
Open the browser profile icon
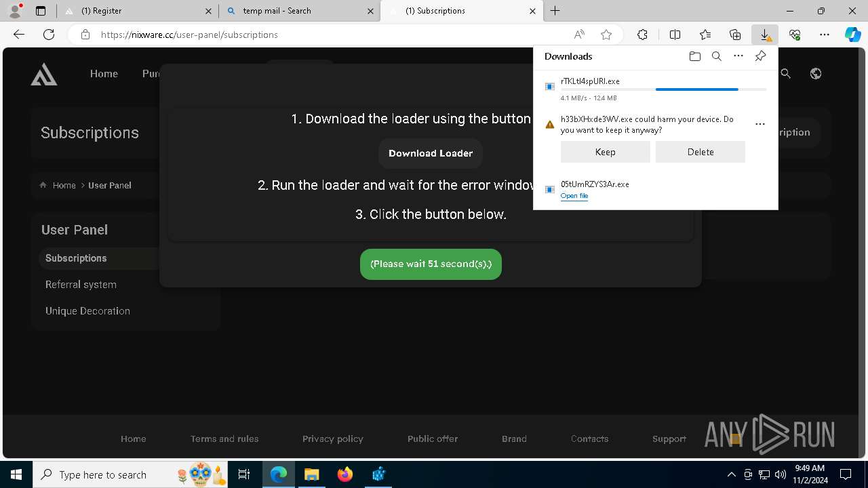[x=14, y=10]
